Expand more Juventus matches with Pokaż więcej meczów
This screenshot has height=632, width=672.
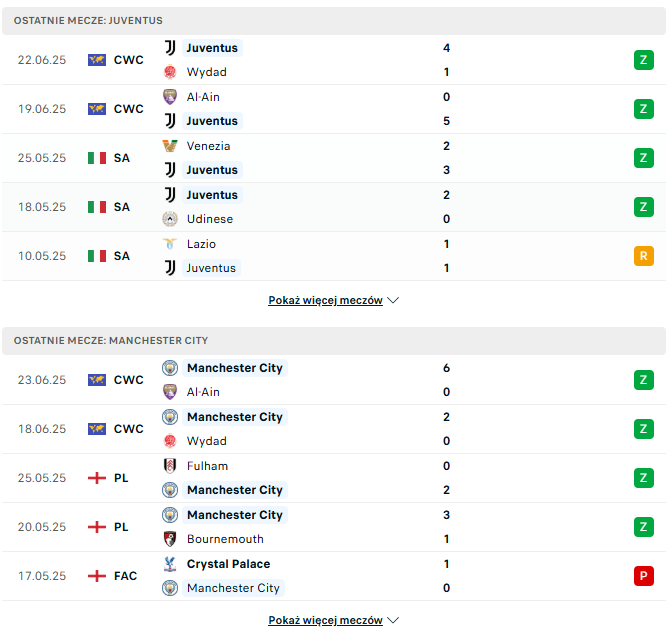click(x=325, y=300)
